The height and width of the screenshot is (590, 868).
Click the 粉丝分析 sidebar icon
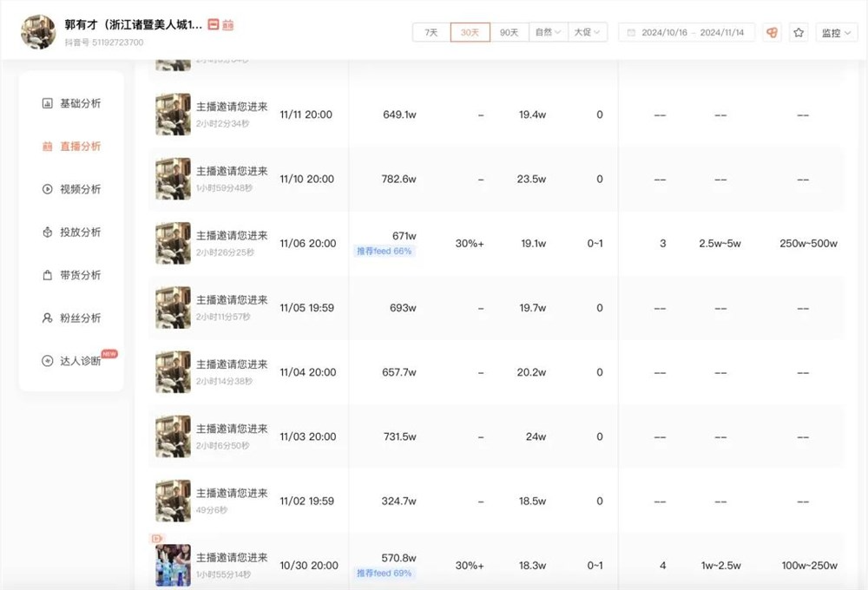coord(48,318)
